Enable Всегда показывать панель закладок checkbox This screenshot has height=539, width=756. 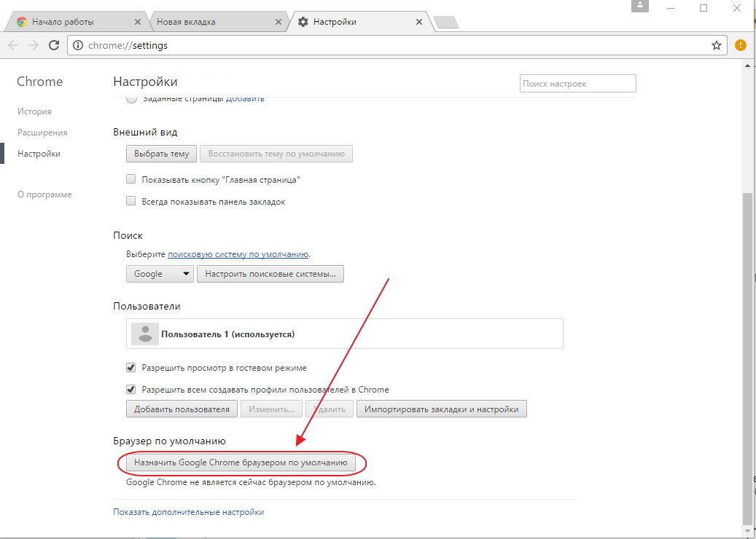coord(131,201)
